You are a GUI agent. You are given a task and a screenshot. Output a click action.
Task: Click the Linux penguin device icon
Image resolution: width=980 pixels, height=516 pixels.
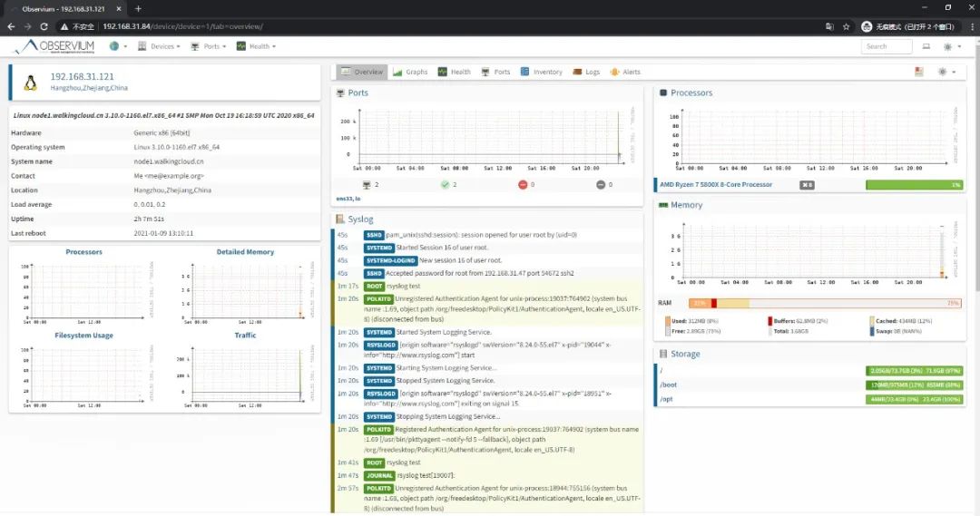pyautogui.click(x=30, y=83)
